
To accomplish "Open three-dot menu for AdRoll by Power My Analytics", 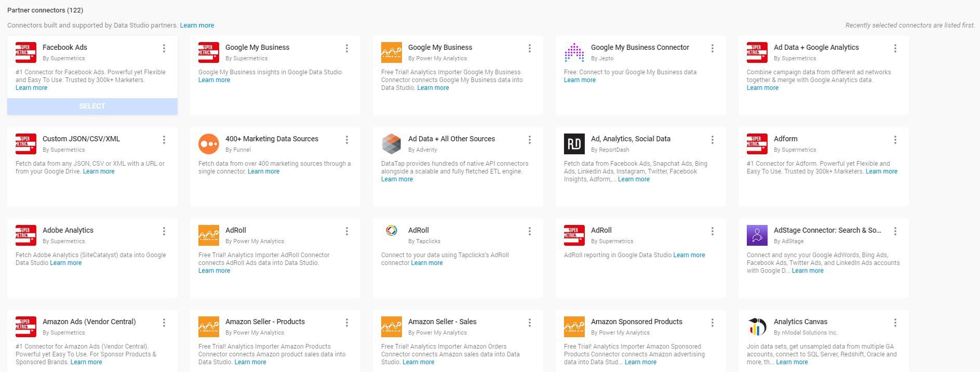I will pyautogui.click(x=347, y=231).
